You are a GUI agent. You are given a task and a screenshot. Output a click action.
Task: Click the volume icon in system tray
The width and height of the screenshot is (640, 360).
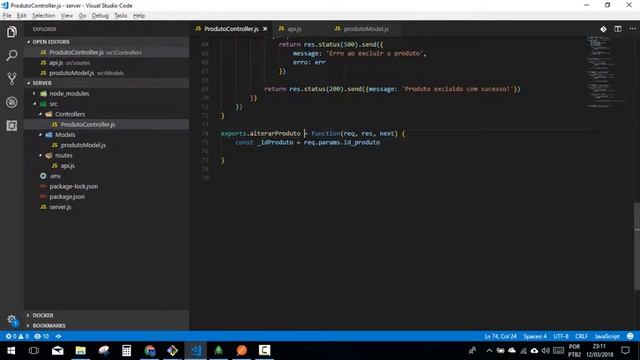[x=546, y=351]
